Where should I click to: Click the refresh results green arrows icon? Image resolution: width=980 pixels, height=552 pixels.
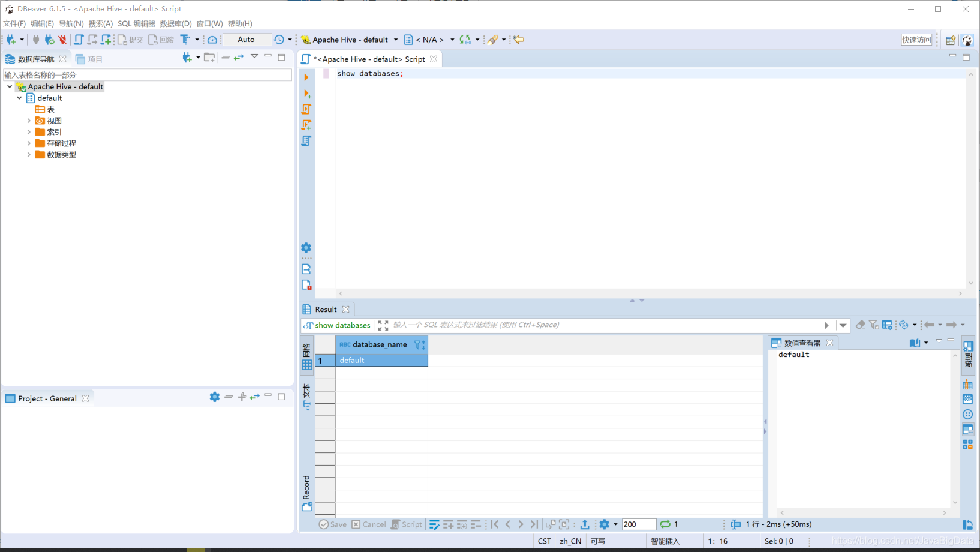click(x=665, y=524)
